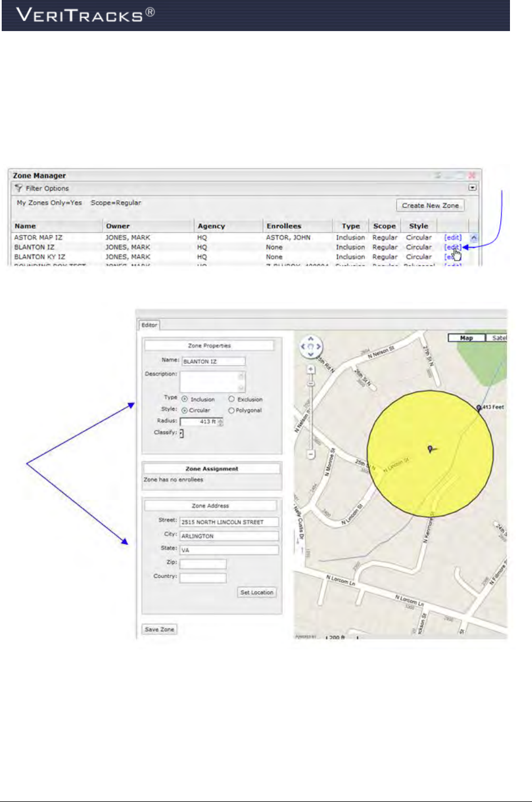Click the Description box scroll-down arrow

pyautogui.click(x=242, y=388)
